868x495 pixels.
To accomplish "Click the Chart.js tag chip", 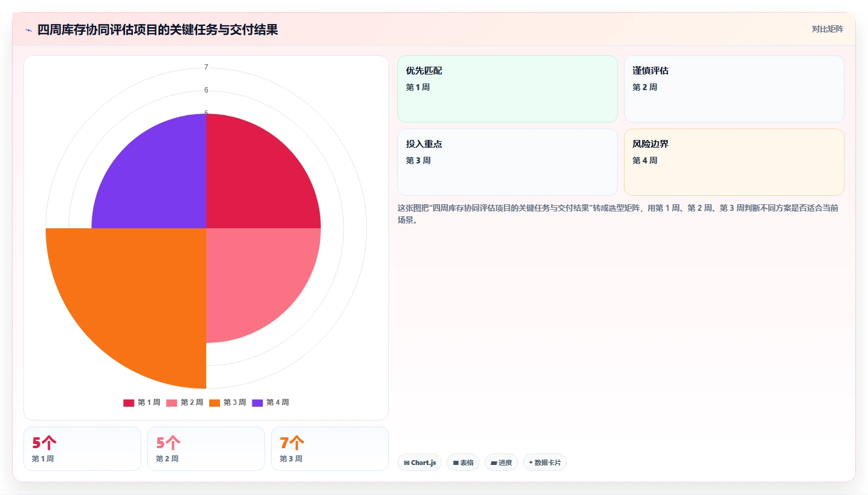I will [420, 463].
